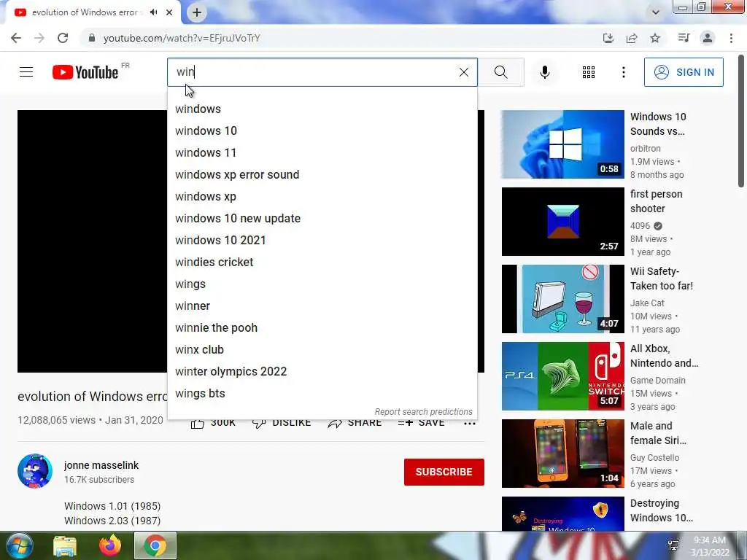Click the address bar URL
This screenshot has width=747, height=560.
(x=182, y=38)
